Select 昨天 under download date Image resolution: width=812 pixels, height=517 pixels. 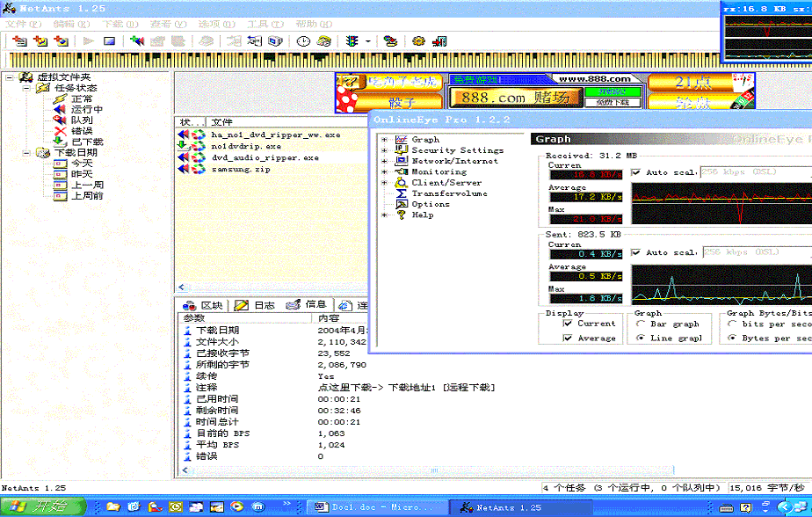pyautogui.click(x=82, y=174)
